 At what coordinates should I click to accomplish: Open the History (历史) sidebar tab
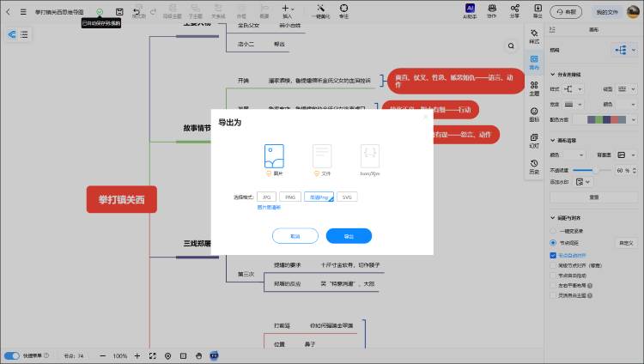[534, 167]
